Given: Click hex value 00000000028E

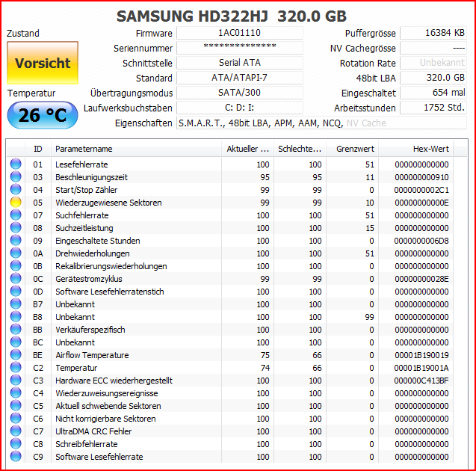Looking at the screenshot, I should (x=421, y=279).
